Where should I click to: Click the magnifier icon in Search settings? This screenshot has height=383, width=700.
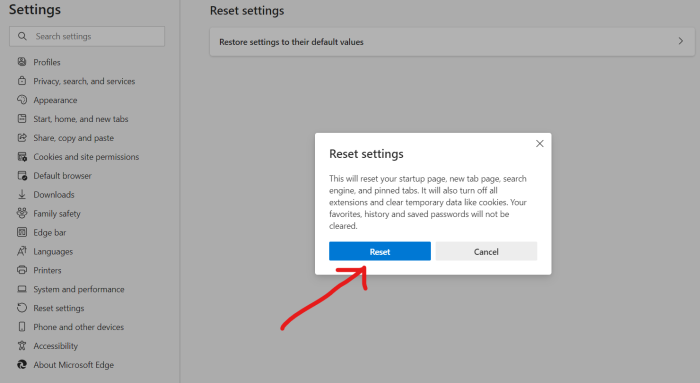tap(22, 36)
